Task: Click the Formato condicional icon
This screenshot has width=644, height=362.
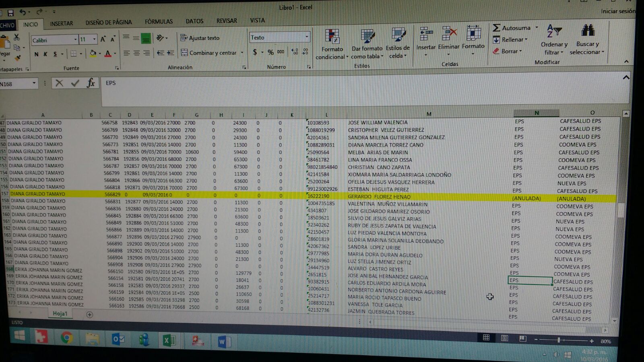Action: 332,37
